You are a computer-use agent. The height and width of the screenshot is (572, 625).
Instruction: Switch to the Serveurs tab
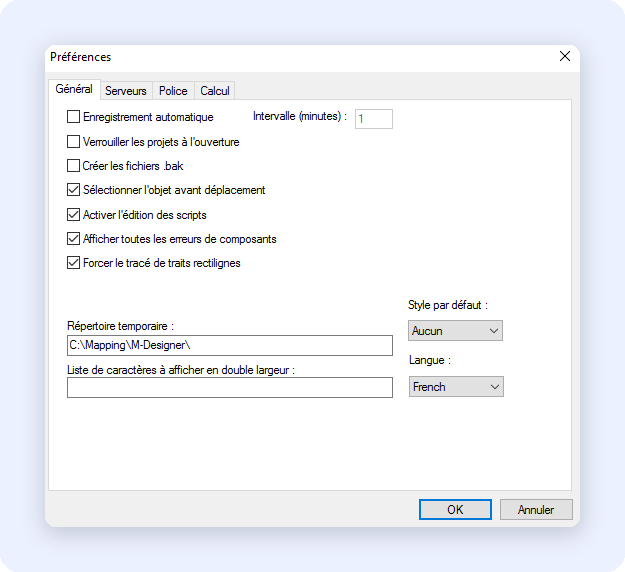pyautogui.click(x=126, y=91)
